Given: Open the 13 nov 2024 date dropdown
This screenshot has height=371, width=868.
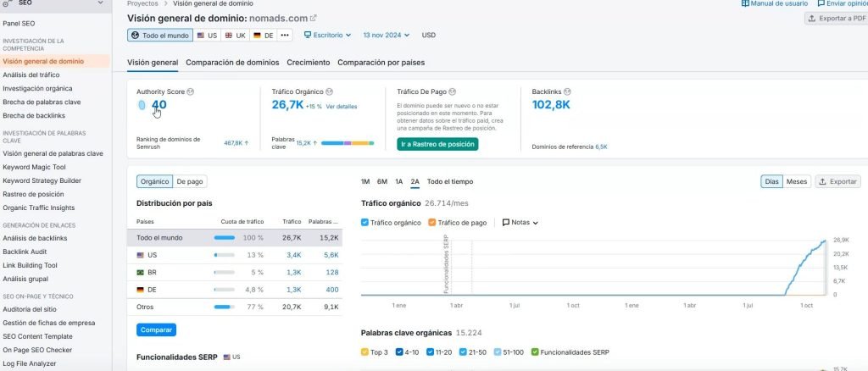Looking at the screenshot, I should pos(386,36).
